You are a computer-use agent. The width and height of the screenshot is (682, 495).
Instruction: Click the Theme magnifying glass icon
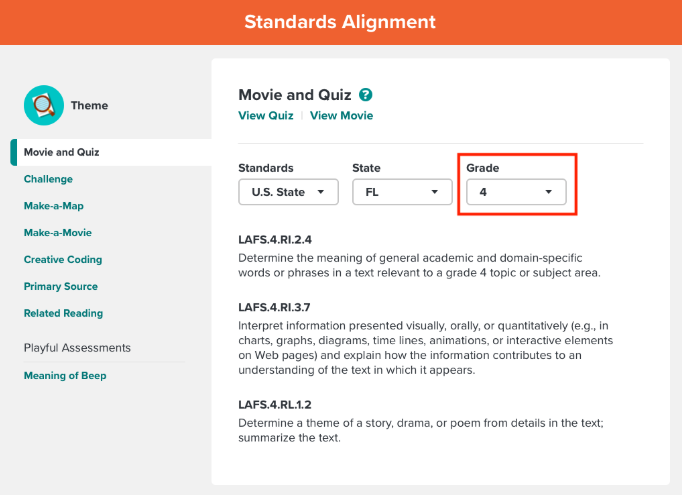44,105
